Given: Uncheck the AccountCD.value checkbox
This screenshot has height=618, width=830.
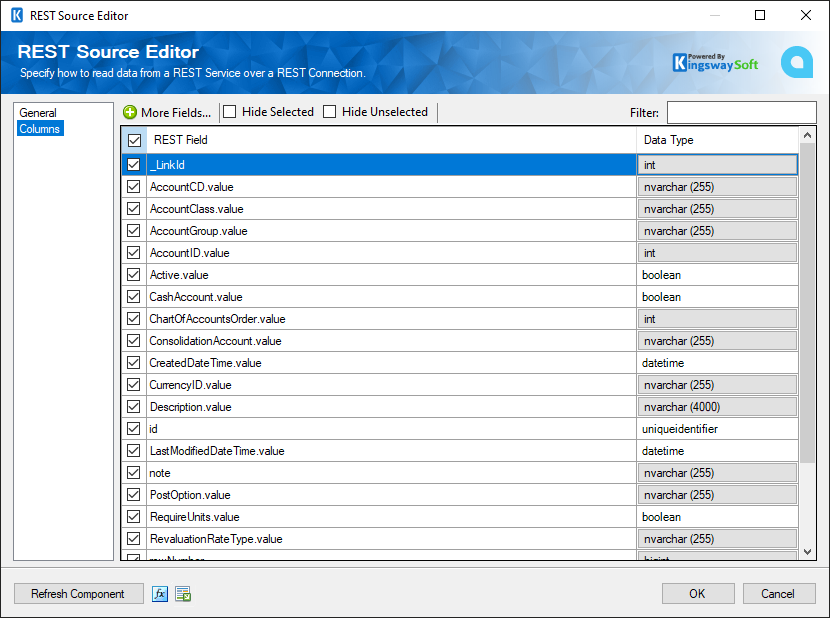Looking at the screenshot, I should 133,187.
